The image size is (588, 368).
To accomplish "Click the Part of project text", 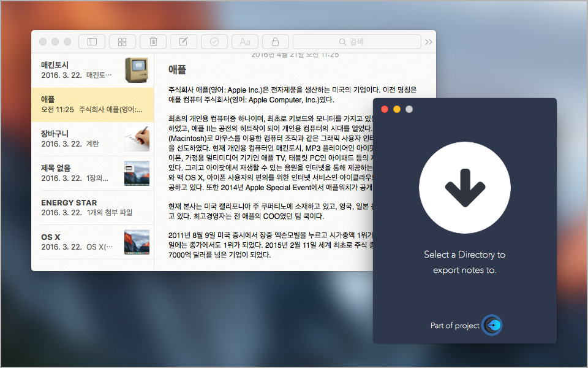I will click(455, 326).
